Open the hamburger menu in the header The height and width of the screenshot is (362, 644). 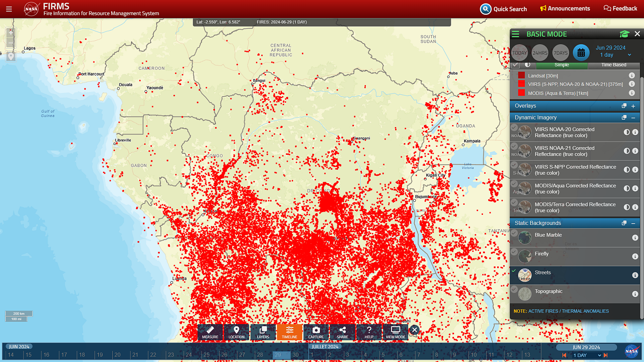coord(9,9)
